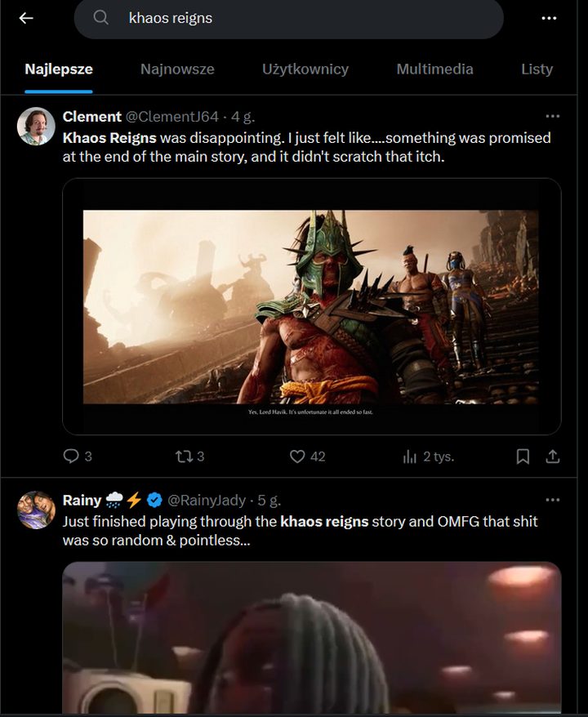
Task: Open the search options three-dot menu
Action: click(549, 18)
